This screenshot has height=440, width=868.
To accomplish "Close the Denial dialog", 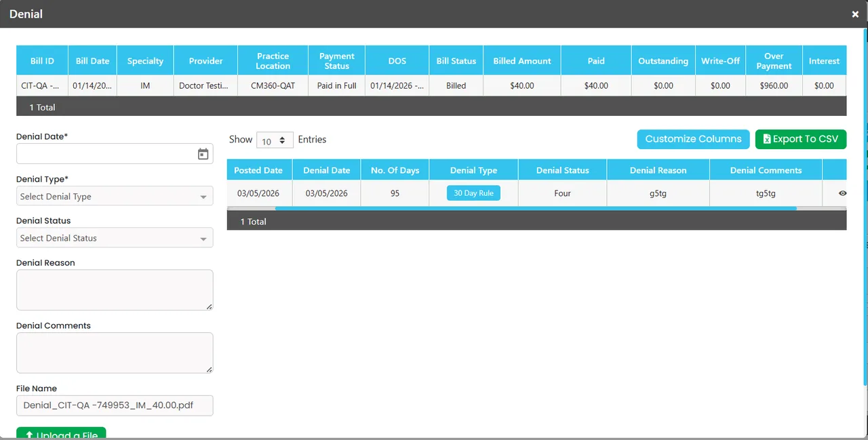I will [855, 14].
